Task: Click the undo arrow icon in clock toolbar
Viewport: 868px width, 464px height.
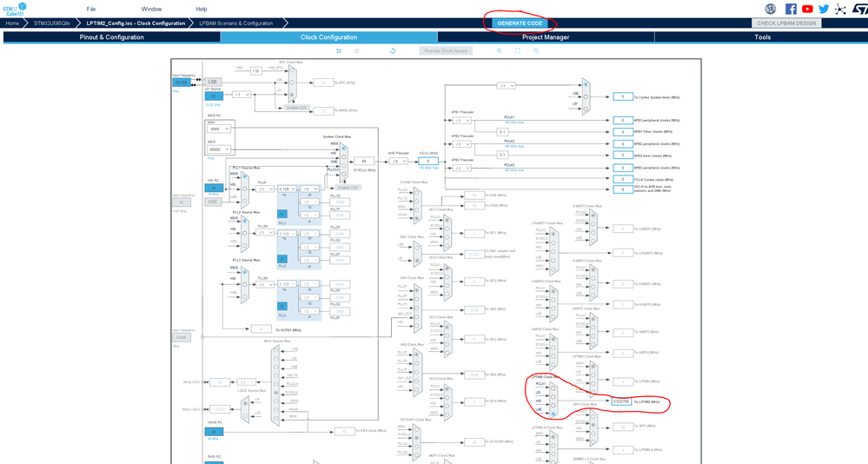Action: click(339, 50)
